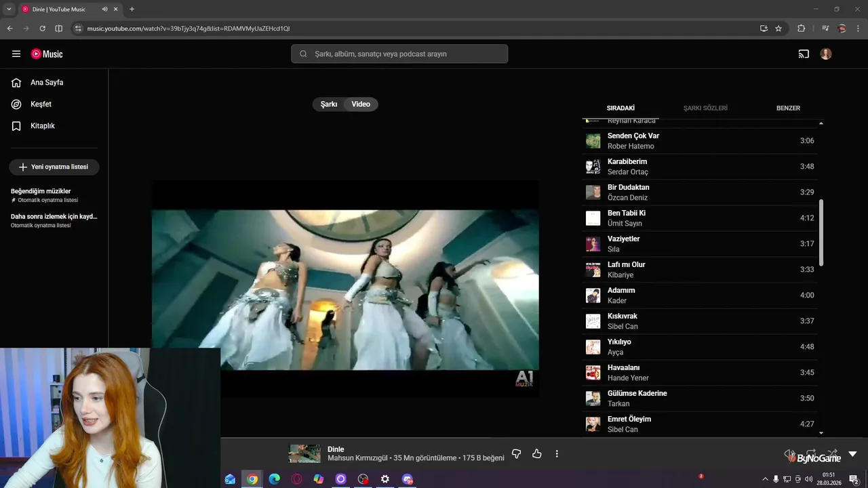868x488 pixels.
Task: Click the cast to device icon
Action: [x=804, y=54]
